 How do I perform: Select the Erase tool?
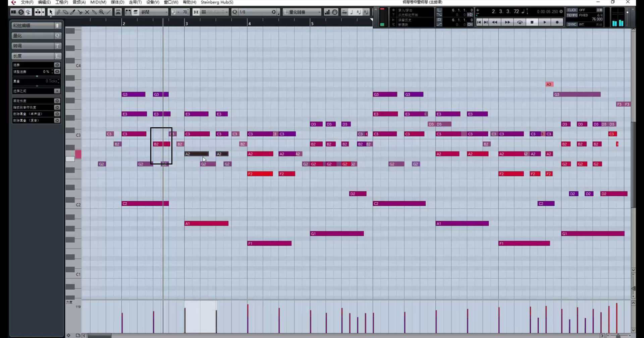click(x=65, y=12)
